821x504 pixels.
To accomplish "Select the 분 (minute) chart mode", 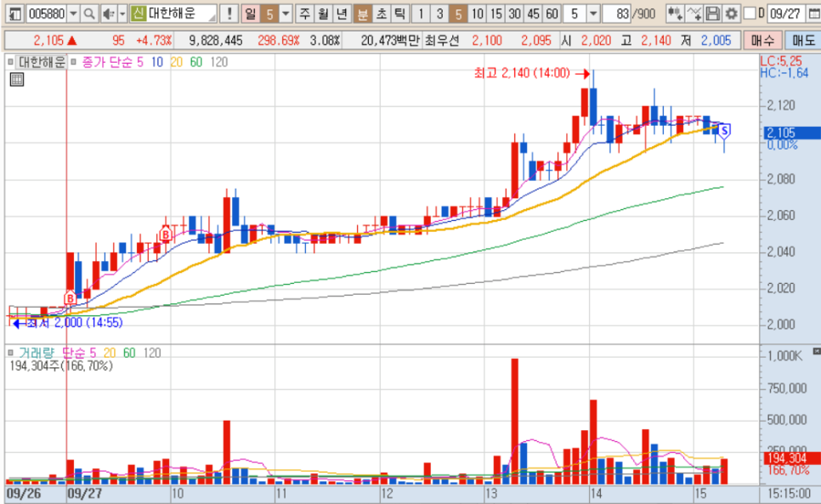I will tap(362, 14).
